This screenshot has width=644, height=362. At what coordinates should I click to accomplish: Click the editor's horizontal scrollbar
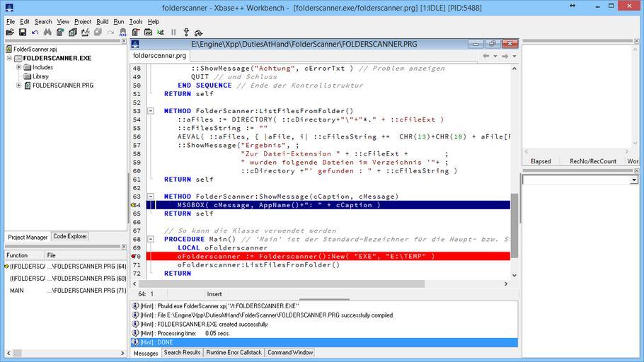pos(283,284)
